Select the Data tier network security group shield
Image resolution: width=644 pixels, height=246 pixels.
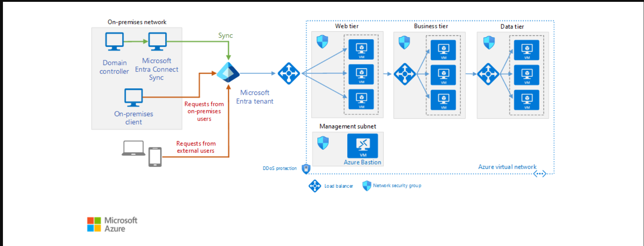(489, 43)
